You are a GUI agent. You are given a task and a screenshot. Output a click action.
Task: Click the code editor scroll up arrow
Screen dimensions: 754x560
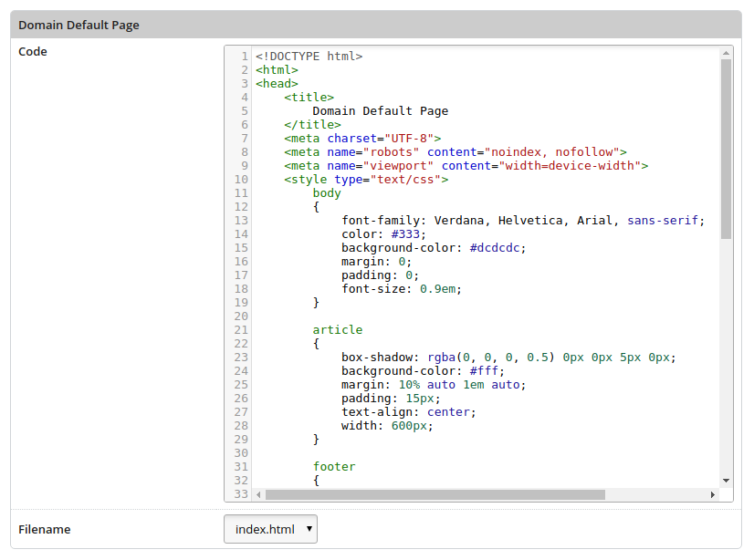[726, 53]
